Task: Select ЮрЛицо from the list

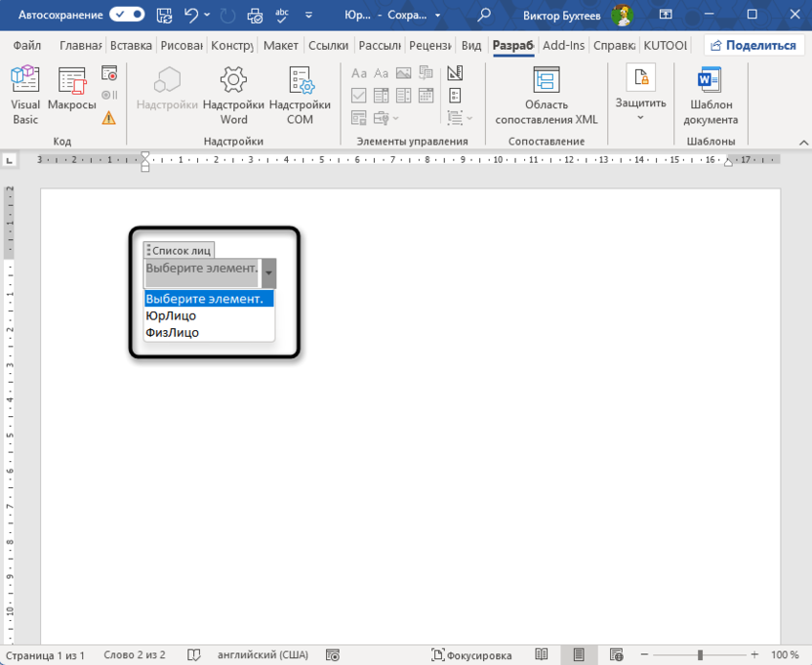Action: (171, 315)
